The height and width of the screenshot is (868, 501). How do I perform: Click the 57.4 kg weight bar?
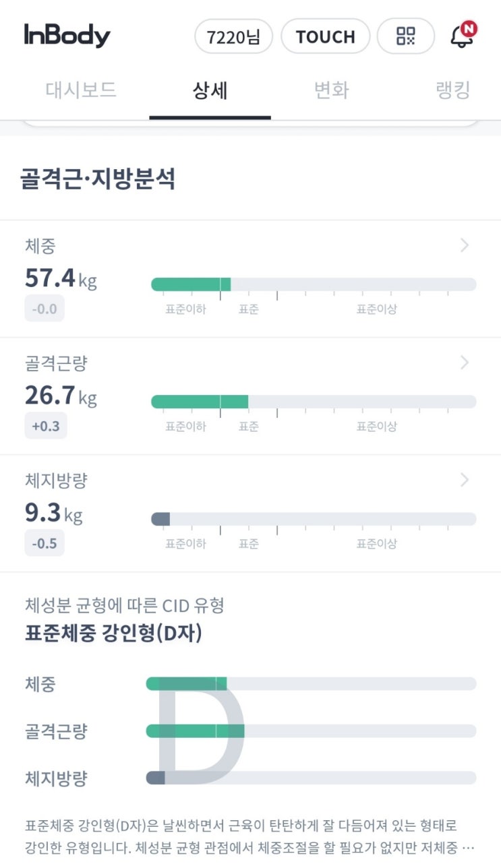314,284
